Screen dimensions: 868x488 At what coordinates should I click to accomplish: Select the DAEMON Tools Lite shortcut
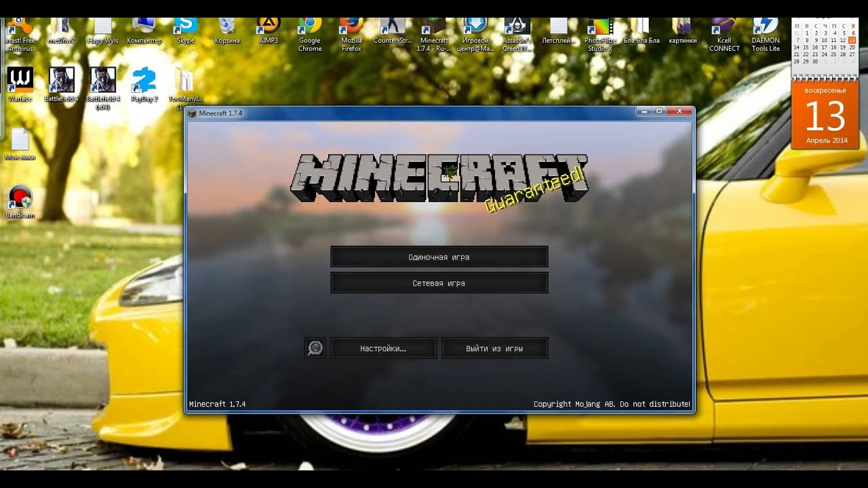click(766, 35)
